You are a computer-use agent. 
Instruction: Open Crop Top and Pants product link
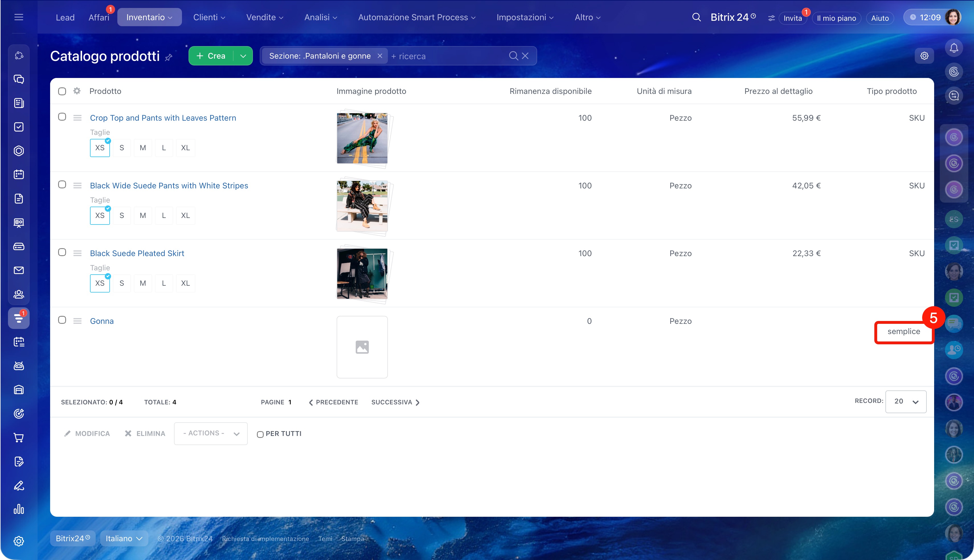(163, 118)
